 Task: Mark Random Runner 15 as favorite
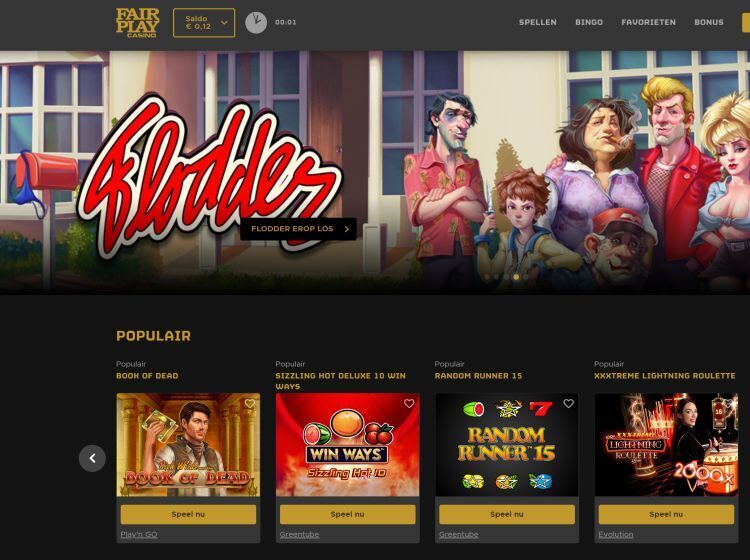tap(568, 404)
